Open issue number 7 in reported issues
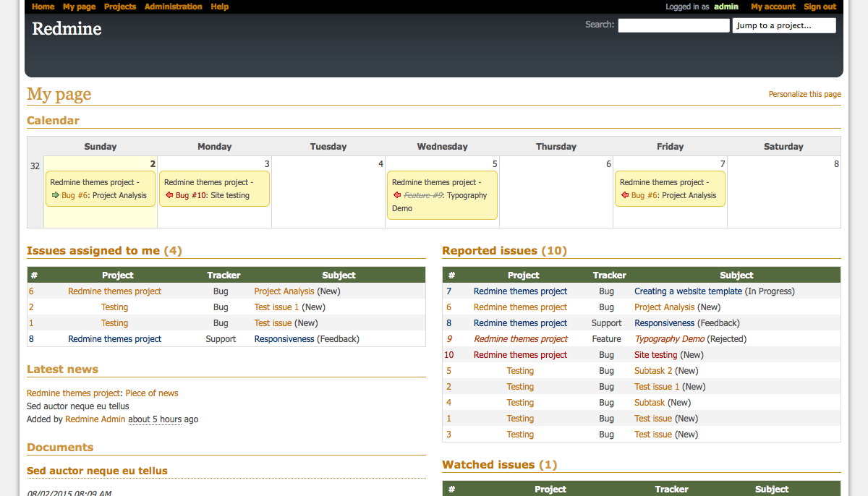 click(448, 291)
